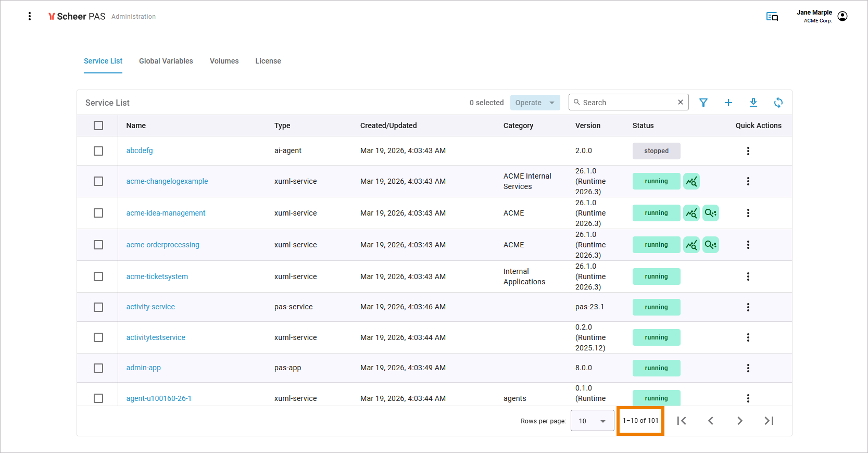The width and height of the screenshot is (868, 453).
Task: Open the acme-orderprocessing service link
Action: click(x=162, y=245)
